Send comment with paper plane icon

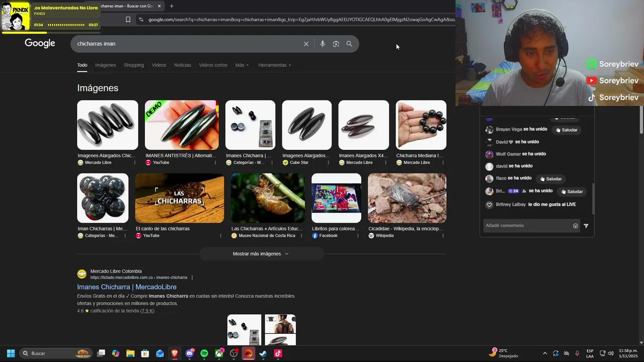click(586, 226)
